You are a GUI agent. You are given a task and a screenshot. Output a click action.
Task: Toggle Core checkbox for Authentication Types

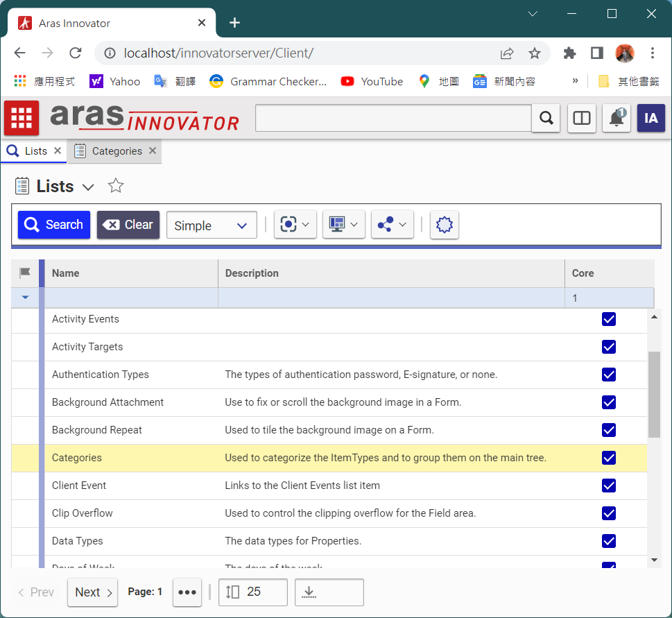(609, 375)
